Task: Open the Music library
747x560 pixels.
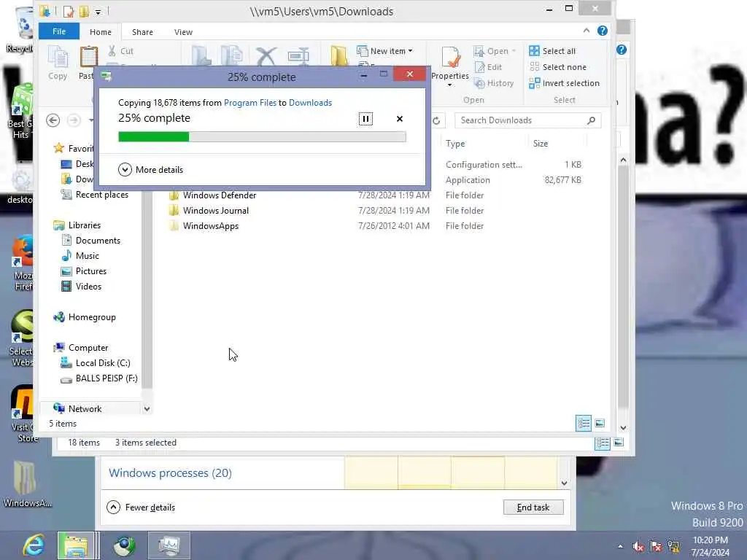Action: pyautogui.click(x=80, y=256)
